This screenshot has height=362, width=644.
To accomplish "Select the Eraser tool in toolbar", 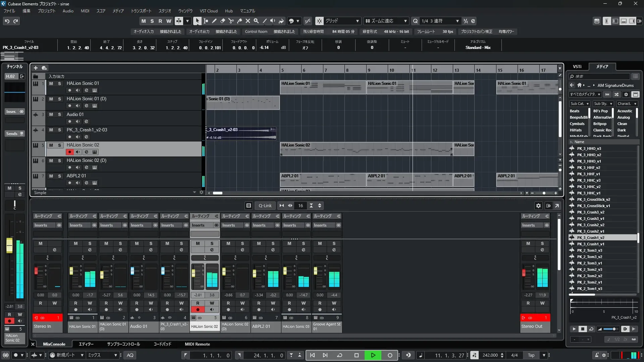I will coord(223,21).
